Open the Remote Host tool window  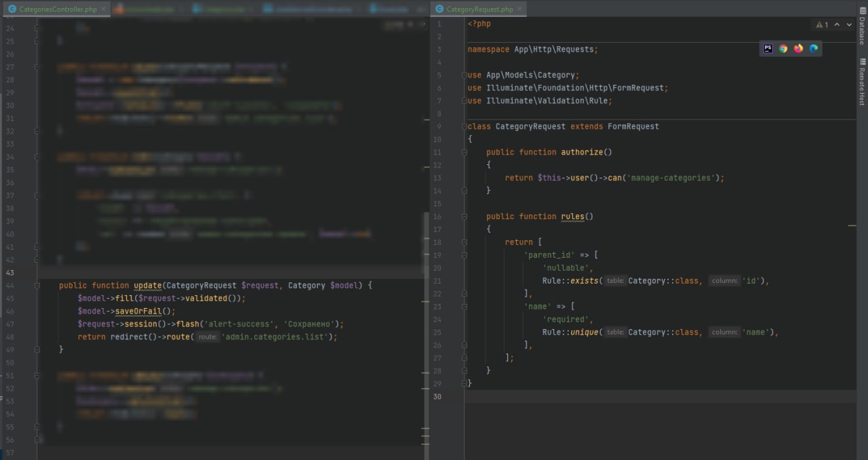click(862, 81)
